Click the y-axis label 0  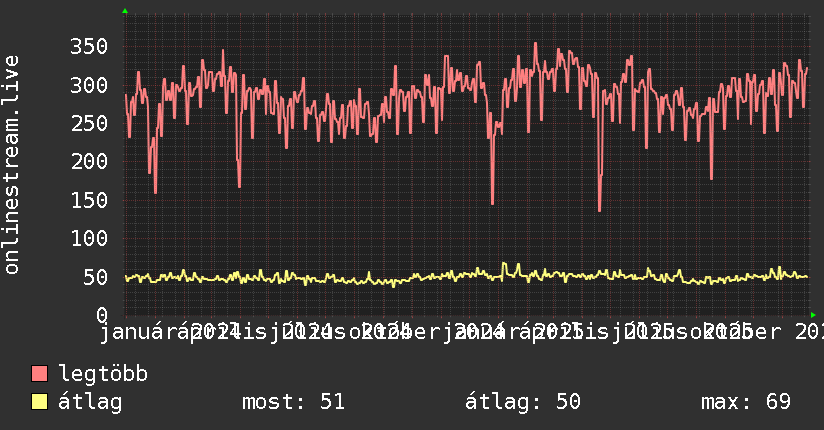[102, 315]
